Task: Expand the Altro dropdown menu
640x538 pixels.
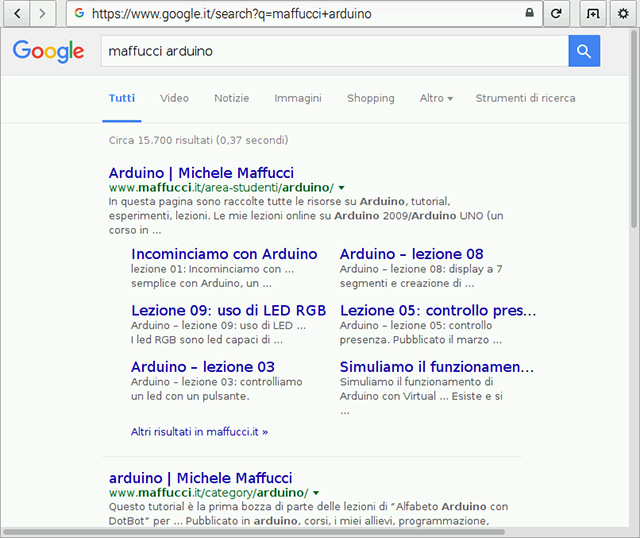Action: click(x=436, y=98)
